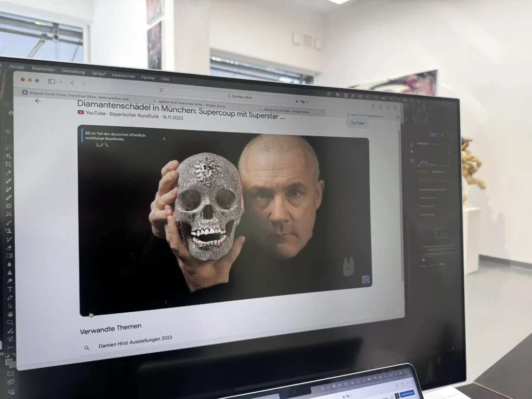The width and height of the screenshot is (532, 399).
Task: Click the YouTube filter chip
Action: (x=357, y=123)
